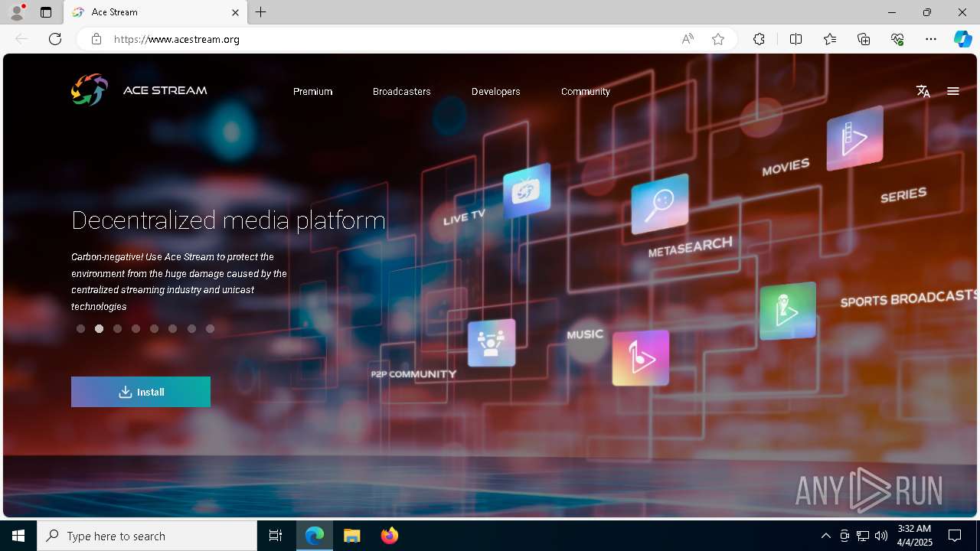The height and width of the screenshot is (551, 980).
Task: Open Tab actions menu
Action: pyautogui.click(x=46, y=12)
